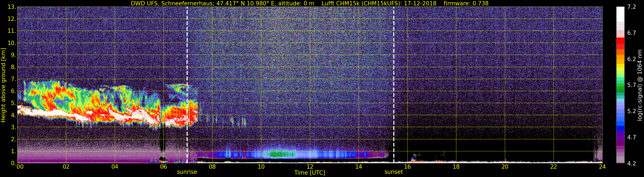Click the colorbar tick label 4.7
Screen dimensions: 644x177
(x=632, y=137)
